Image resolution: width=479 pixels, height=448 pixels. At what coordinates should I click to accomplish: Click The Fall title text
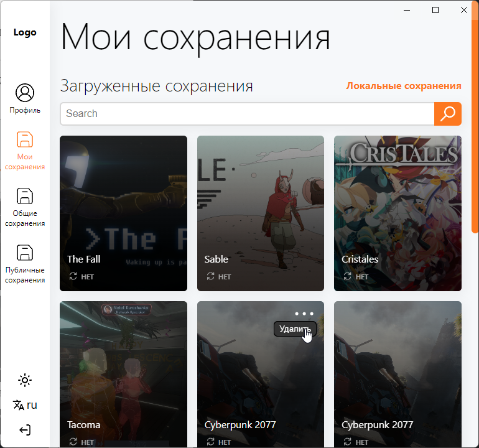click(84, 259)
